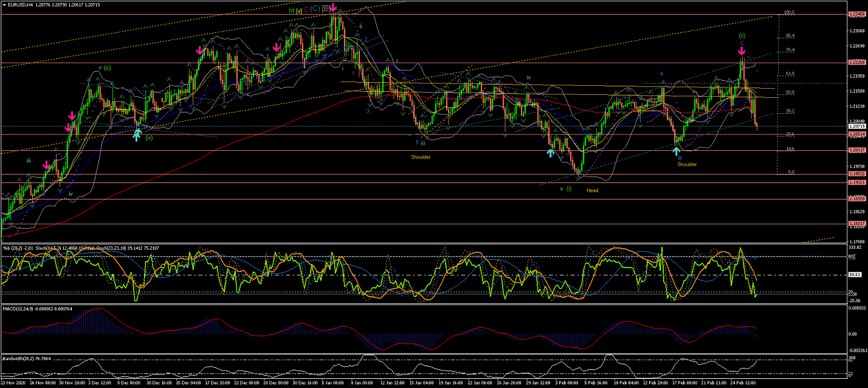Screen dimensions: 868x388
Task: Select the (C) wave label at top
Action: (x=315, y=9)
